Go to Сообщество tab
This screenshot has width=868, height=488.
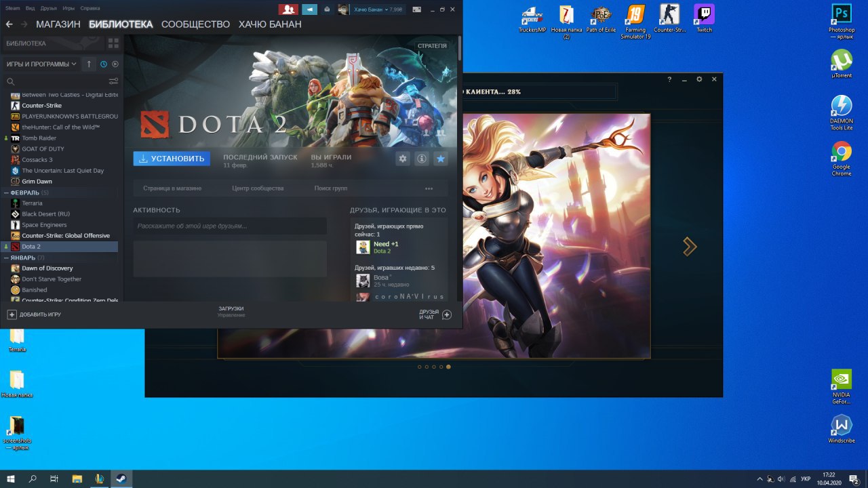(196, 24)
